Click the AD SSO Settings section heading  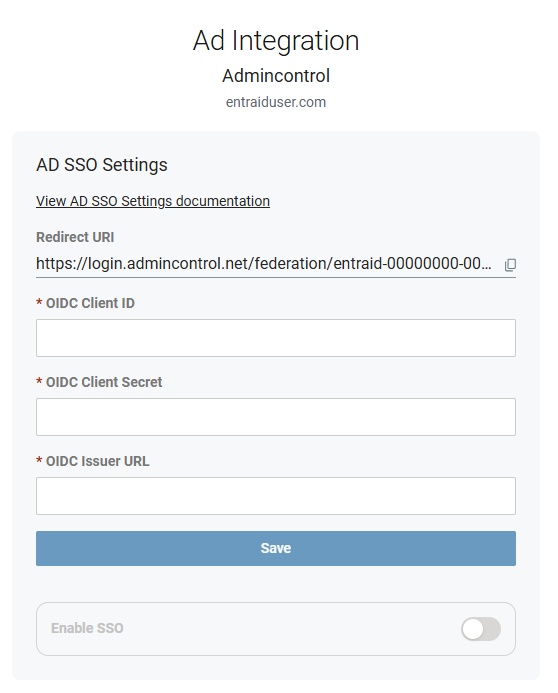[x=102, y=165]
